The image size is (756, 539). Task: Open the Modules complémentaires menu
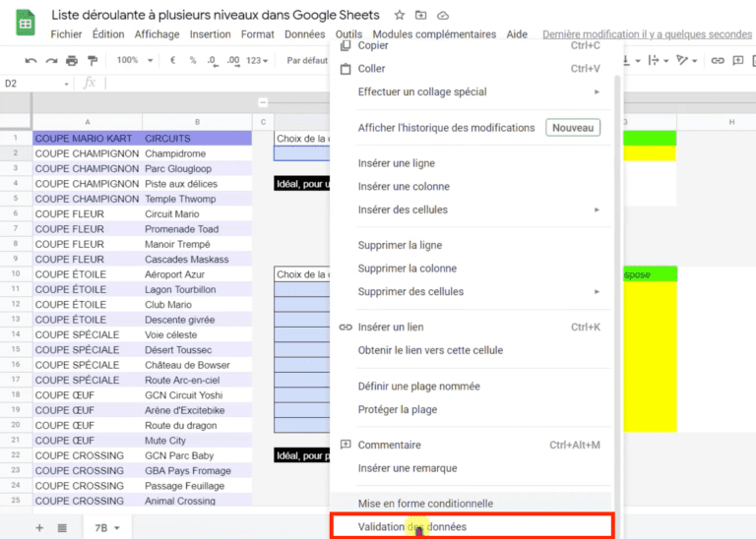click(434, 34)
